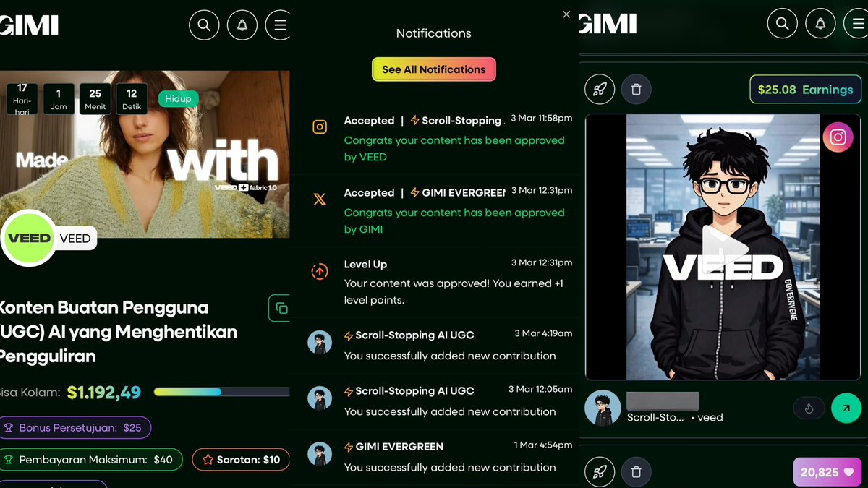Click 'Congrats your content has been approved by GIMI'
Screen dimensions: 868x488
click(x=454, y=221)
